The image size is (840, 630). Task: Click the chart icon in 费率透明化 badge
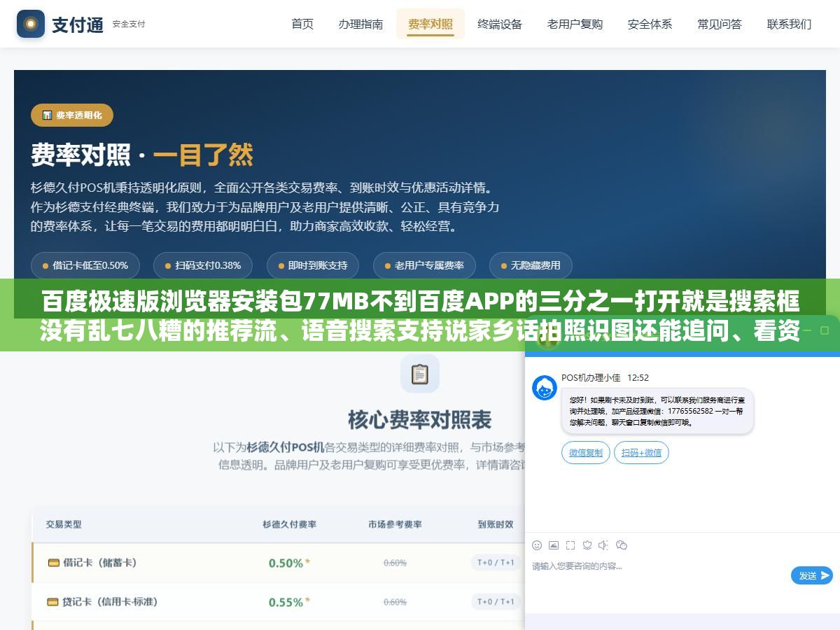click(x=47, y=115)
